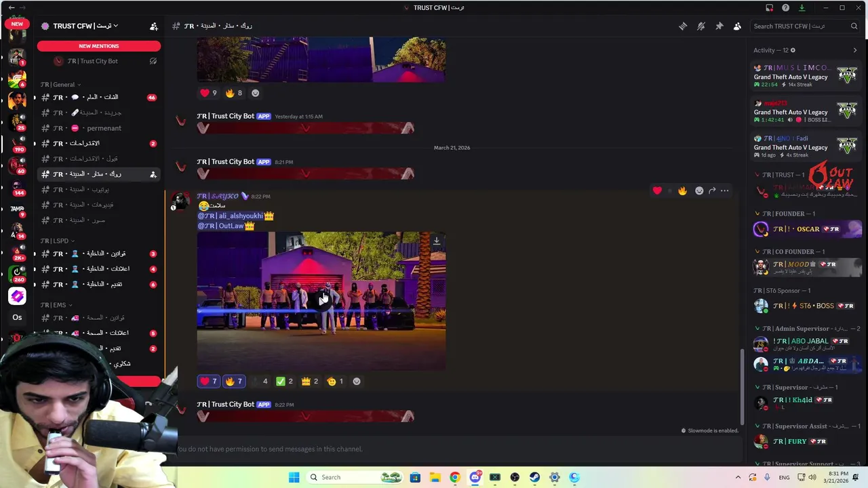
Task: Open More options in message hover toolbar
Action: pyautogui.click(x=725, y=190)
